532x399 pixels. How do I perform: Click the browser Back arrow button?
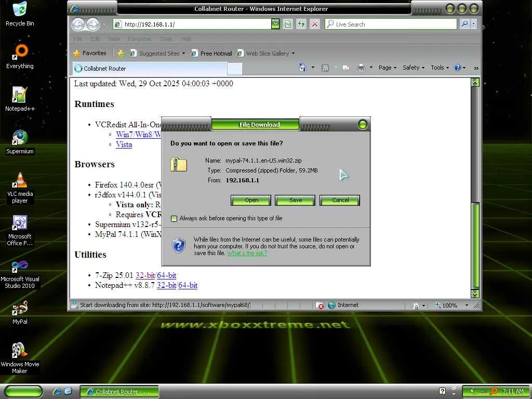(78, 24)
